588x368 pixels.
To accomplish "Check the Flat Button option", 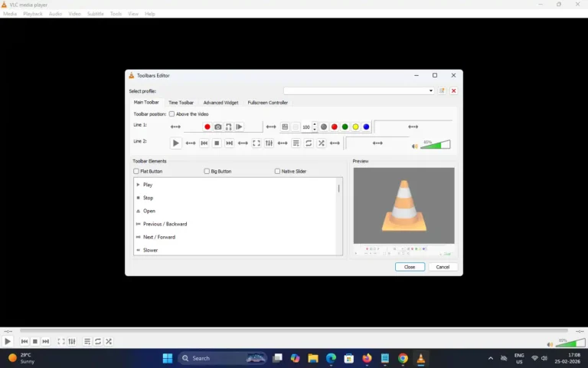I will point(136,171).
